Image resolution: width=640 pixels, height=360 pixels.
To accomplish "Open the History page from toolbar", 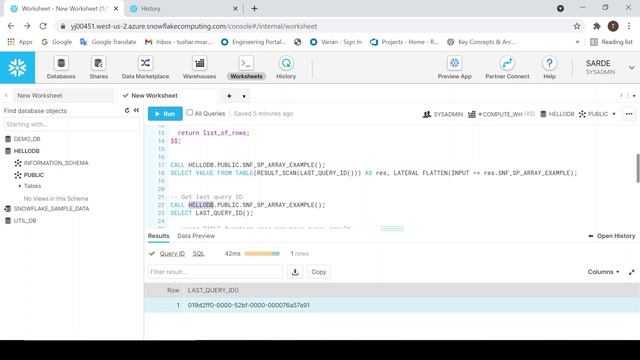I will click(x=286, y=68).
